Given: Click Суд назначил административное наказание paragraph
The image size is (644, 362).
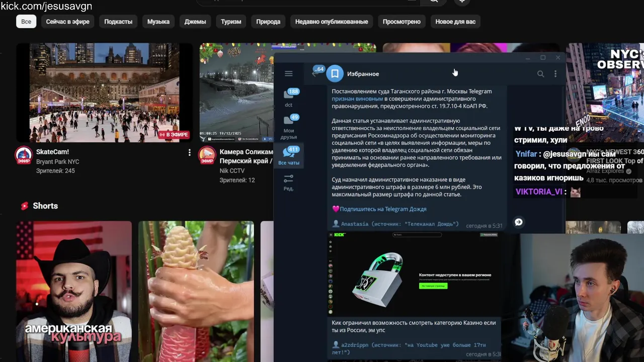Looking at the screenshot, I should (x=407, y=187).
